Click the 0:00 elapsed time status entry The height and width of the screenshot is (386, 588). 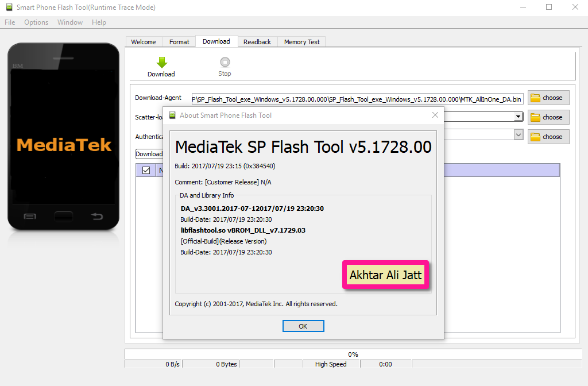coord(386,364)
